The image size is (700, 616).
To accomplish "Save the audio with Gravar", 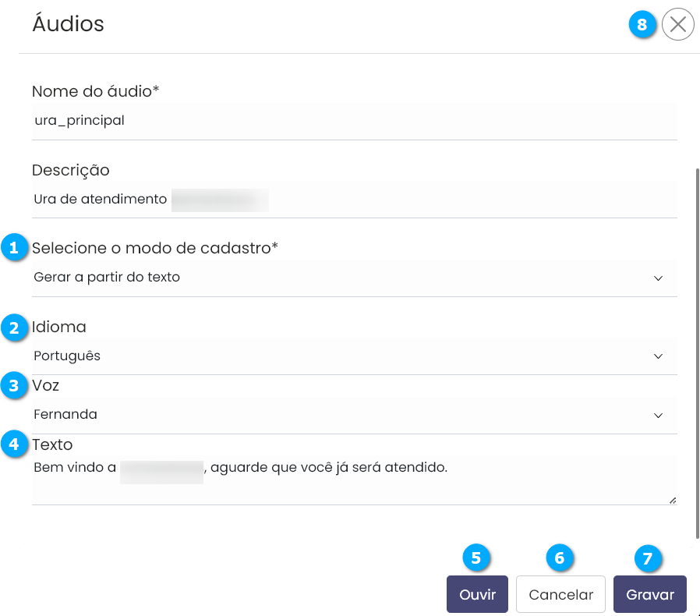I will [649, 595].
